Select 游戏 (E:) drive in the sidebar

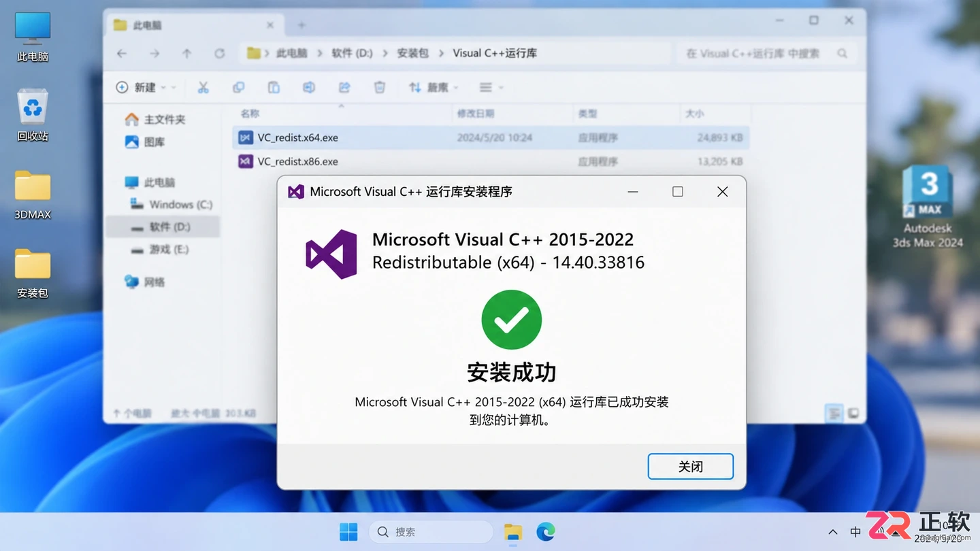[x=160, y=249]
